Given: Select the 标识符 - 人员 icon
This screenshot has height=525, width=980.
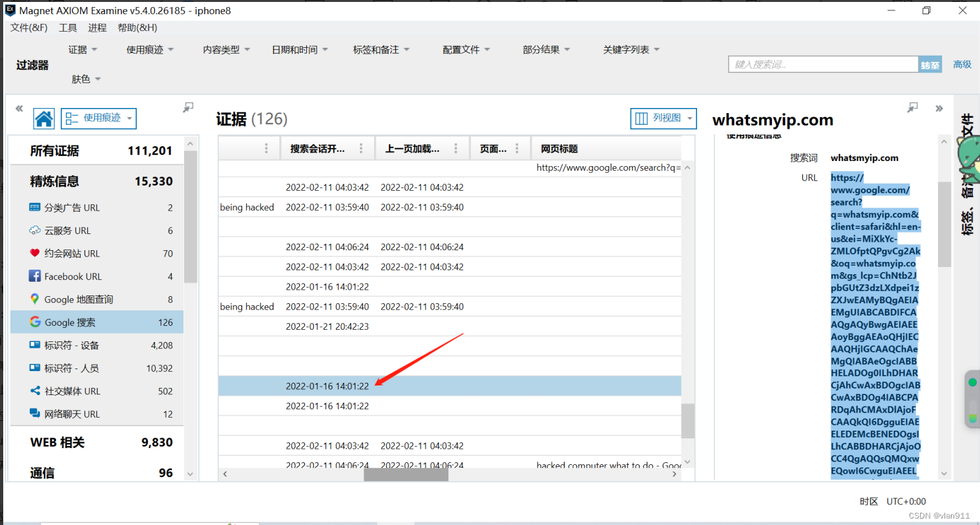Looking at the screenshot, I should (x=35, y=368).
